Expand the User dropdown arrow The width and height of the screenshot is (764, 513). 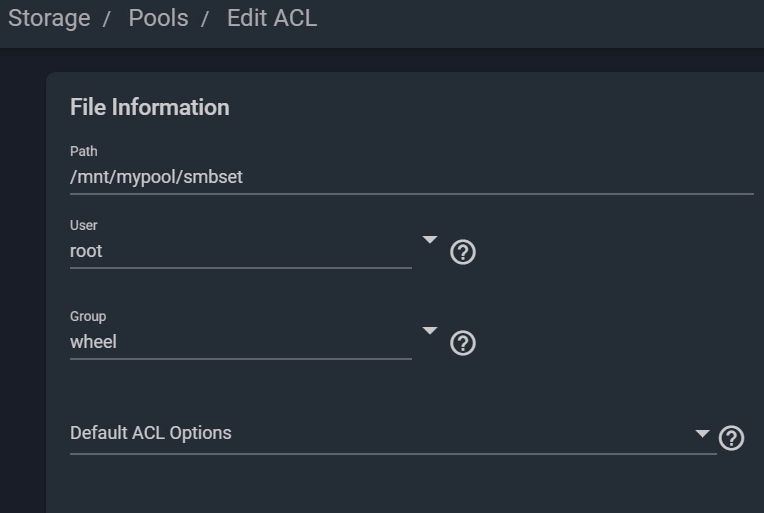pyautogui.click(x=429, y=239)
